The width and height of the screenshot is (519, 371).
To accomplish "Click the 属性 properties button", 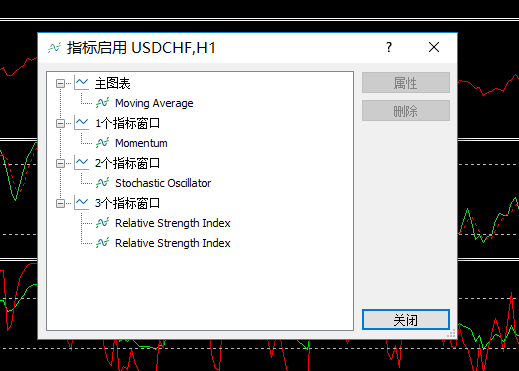I will pyautogui.click(x=406, y=83).
